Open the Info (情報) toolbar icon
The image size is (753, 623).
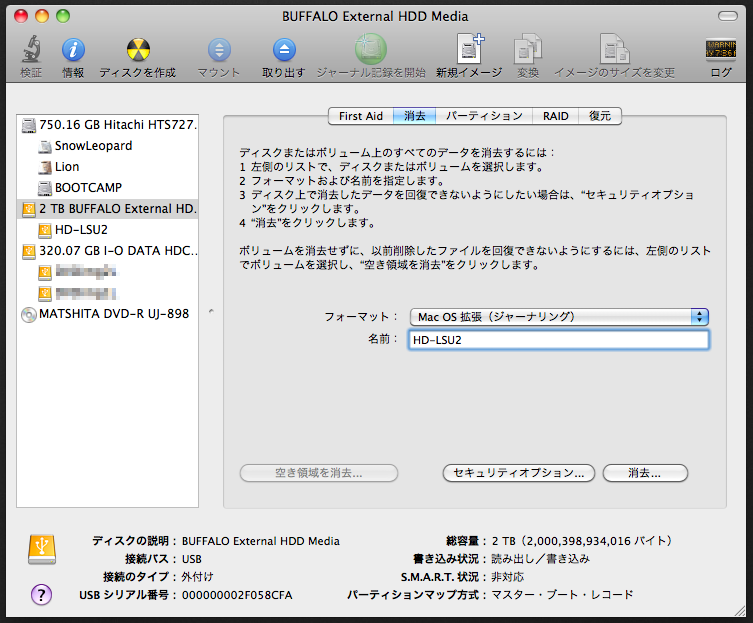tap(73, 49)
